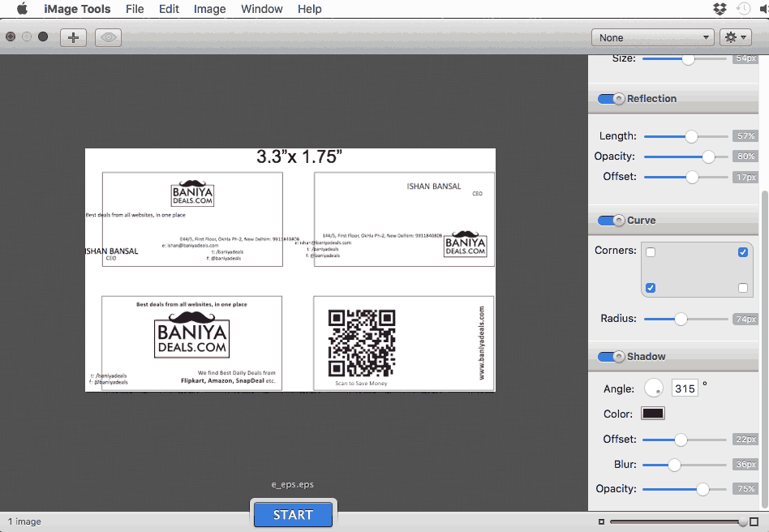Select the business card image preview
The image size is (769, 532).
click(290, 270)
